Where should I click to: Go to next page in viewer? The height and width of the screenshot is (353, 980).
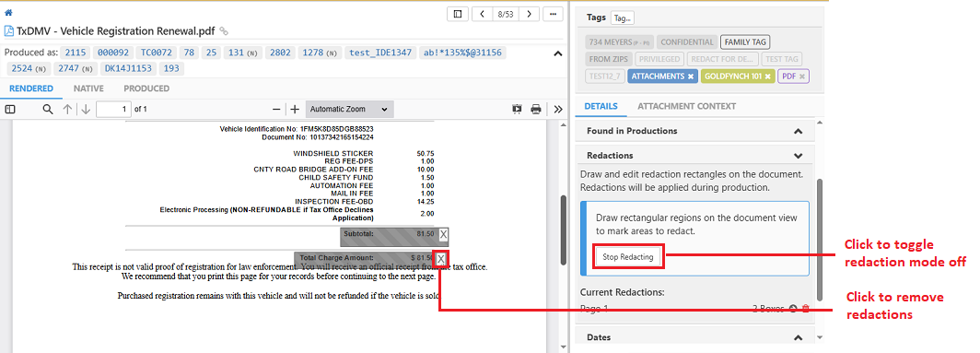(x=87, y=109)
